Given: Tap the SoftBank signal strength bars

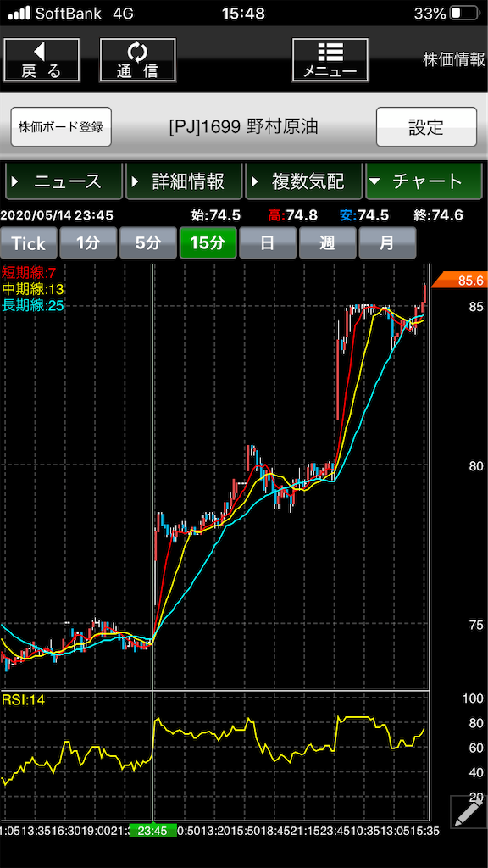Looking at the screenshot, I should [19, 14].
